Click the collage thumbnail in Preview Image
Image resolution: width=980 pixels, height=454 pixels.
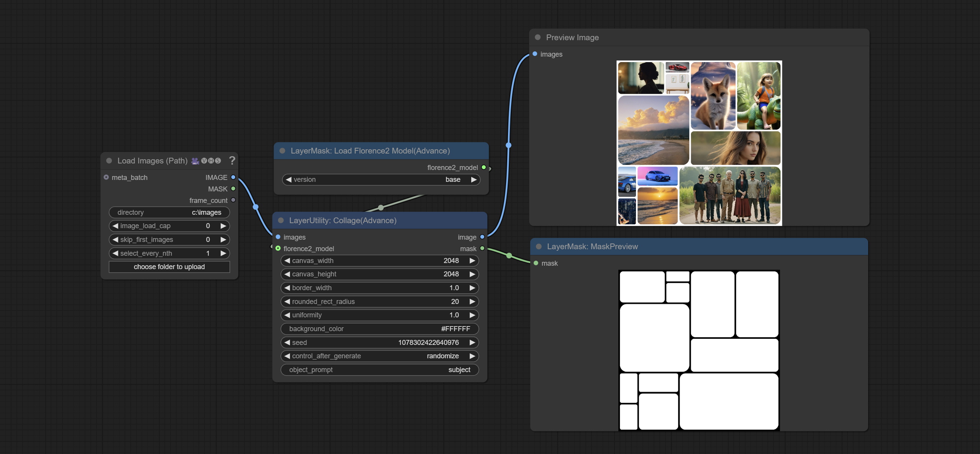click(699, 143)
